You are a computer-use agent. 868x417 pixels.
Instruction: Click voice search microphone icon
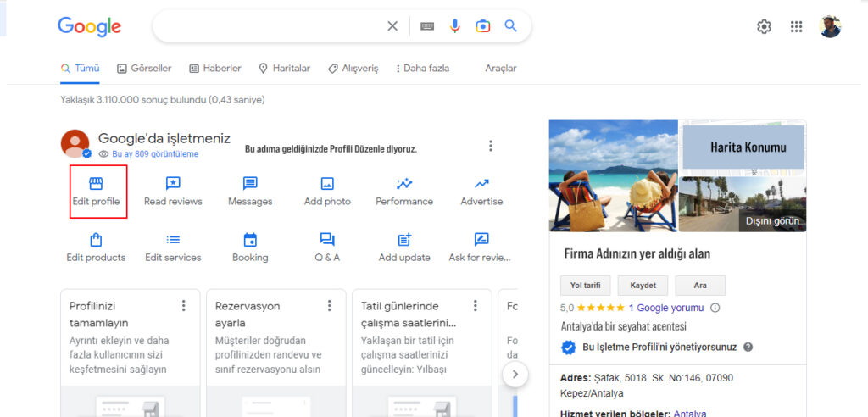point(455,26)
